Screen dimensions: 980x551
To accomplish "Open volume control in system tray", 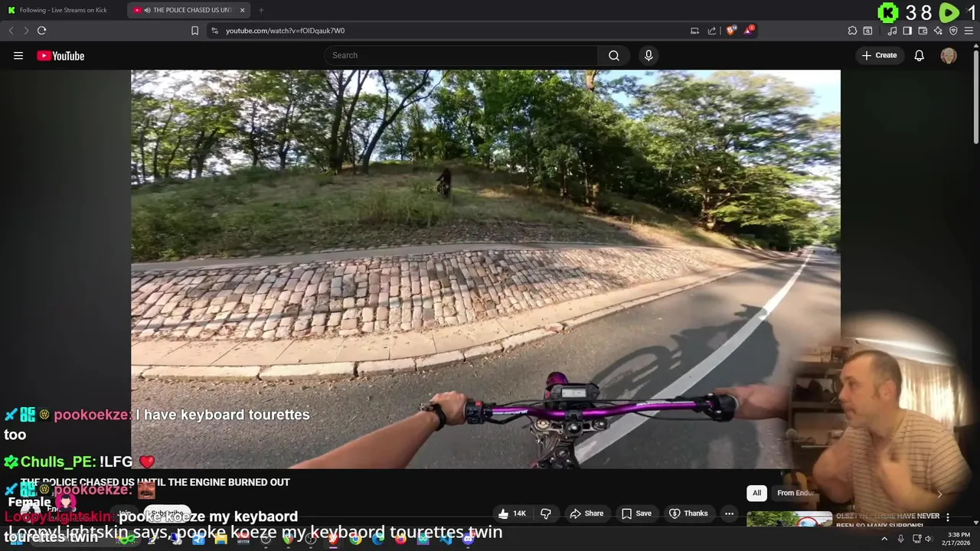I will (x=929, y=539).
